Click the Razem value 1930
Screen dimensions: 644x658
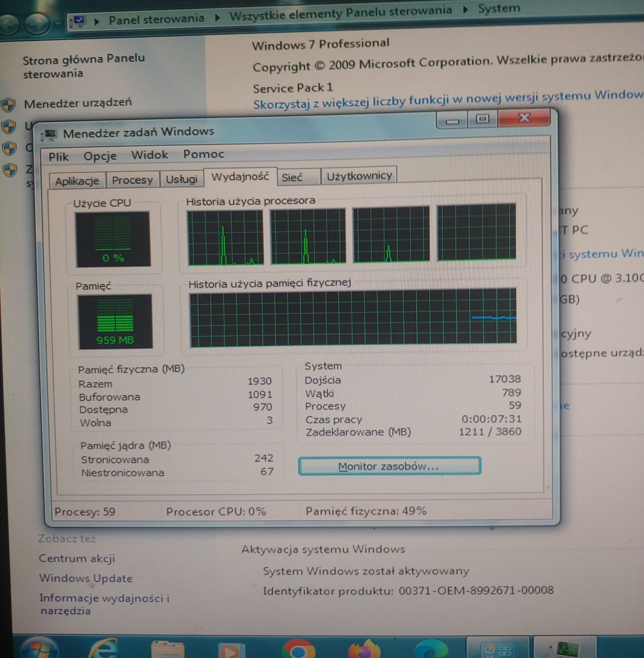tap(259, 381)
